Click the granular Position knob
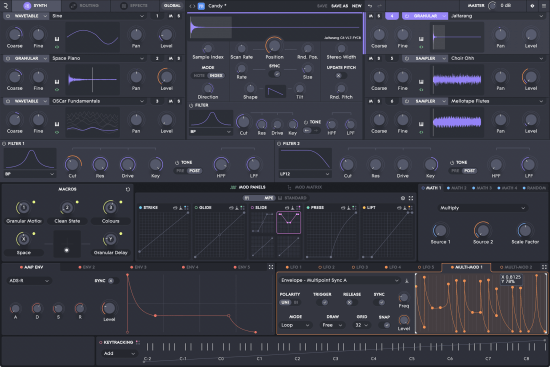 (274, 45)
